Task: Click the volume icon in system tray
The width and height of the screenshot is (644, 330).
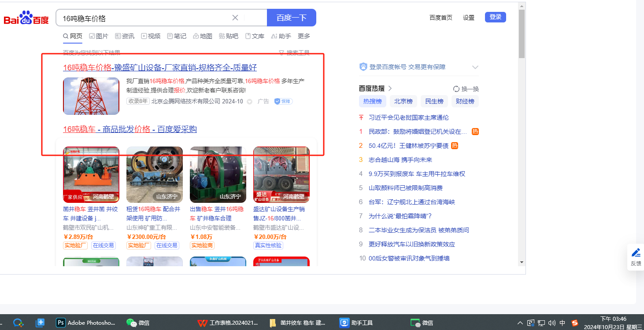Action: 551,323
